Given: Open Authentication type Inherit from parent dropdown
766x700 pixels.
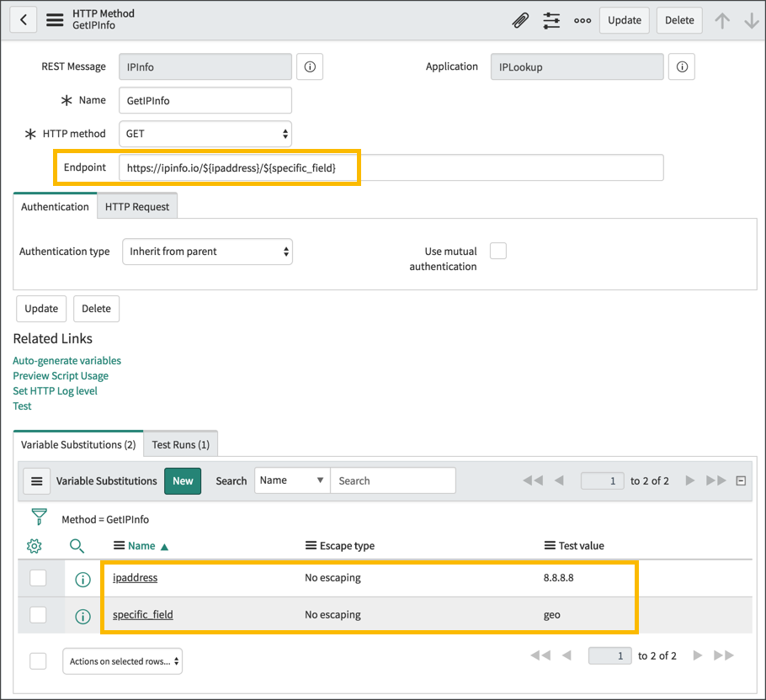Looking at the screenshot, I should click(x=208, y=252).
